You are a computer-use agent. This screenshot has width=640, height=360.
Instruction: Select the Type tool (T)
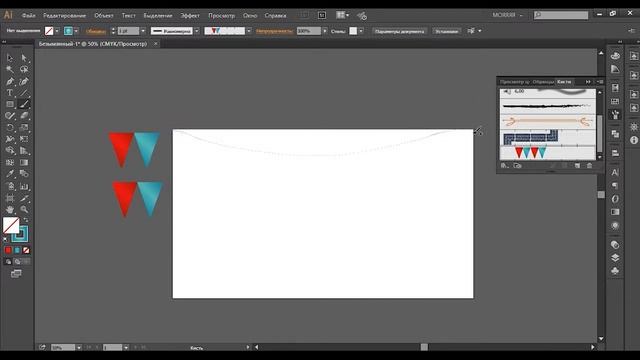[10, 93]
